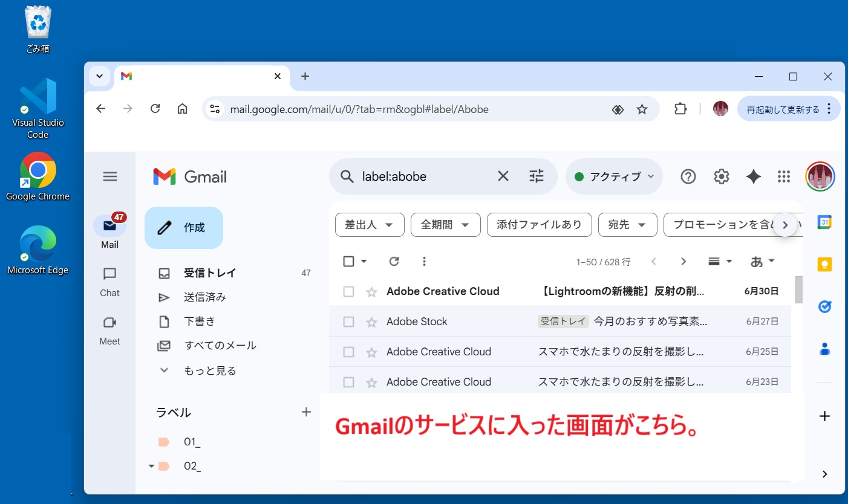This screenshot has width=848, height=504.
Task: Tick the checkbox for the 6月25日 email
Action: (x=348, y=352)
